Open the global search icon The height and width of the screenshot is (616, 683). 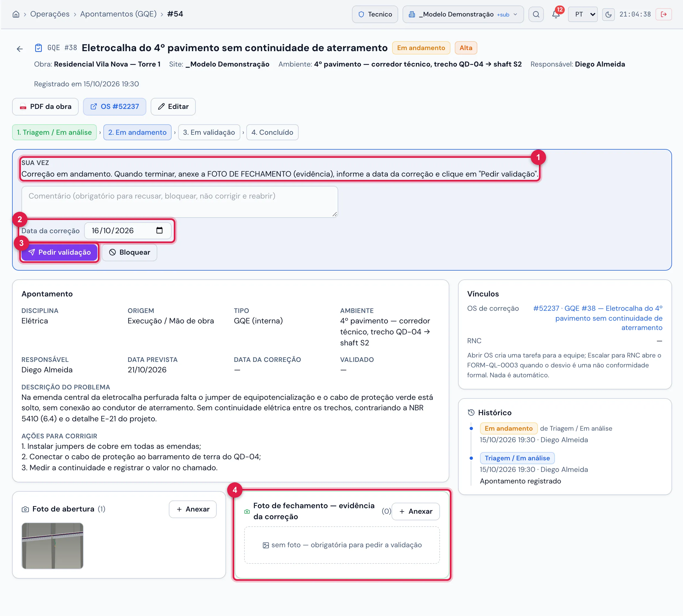coord(536,14)
